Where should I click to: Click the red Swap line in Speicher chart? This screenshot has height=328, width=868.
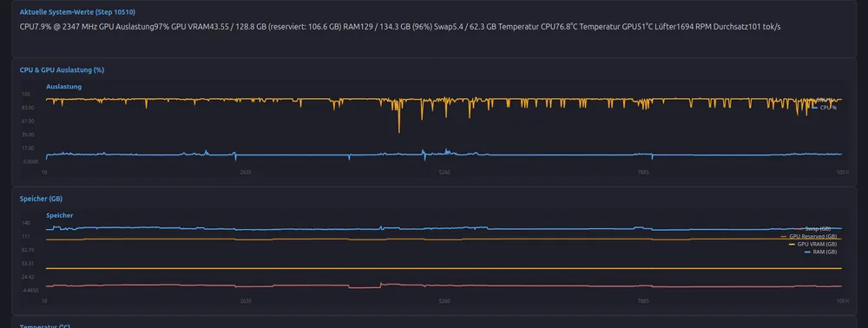[443, 285]
